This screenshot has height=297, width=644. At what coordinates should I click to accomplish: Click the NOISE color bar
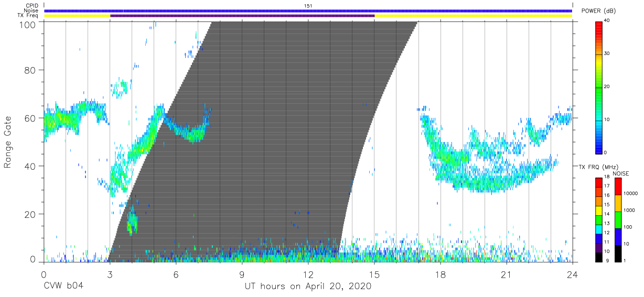[618, 219]
